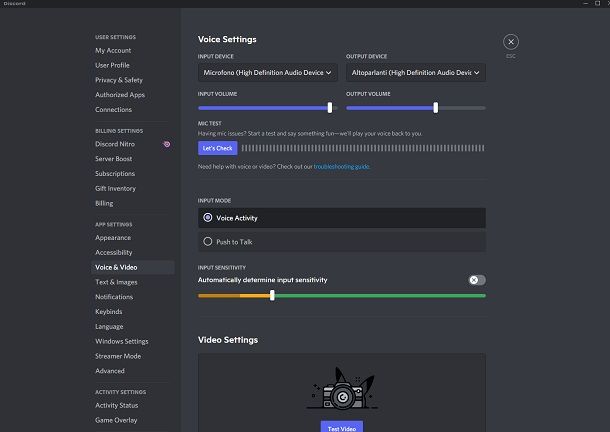
Task: Close settings with the ESC X icon
Action: coord(510,42)
